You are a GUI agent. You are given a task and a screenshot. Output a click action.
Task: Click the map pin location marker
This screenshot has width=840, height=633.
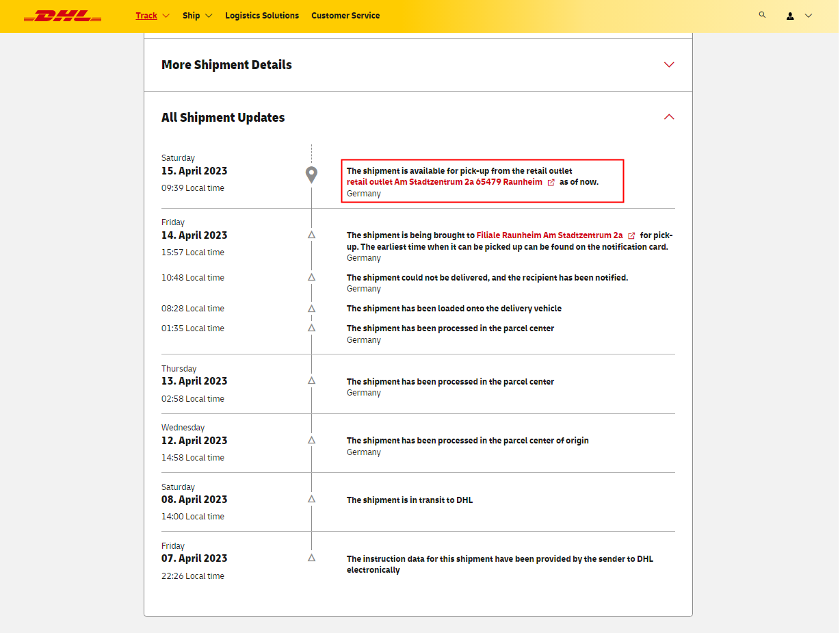(x=311, y=175)
